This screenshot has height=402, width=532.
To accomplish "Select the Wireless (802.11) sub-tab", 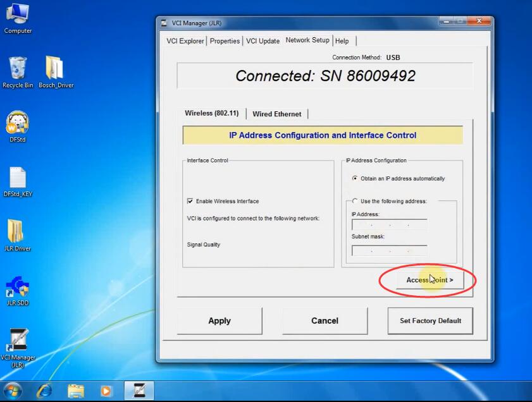I will click(x=212, y=113).
